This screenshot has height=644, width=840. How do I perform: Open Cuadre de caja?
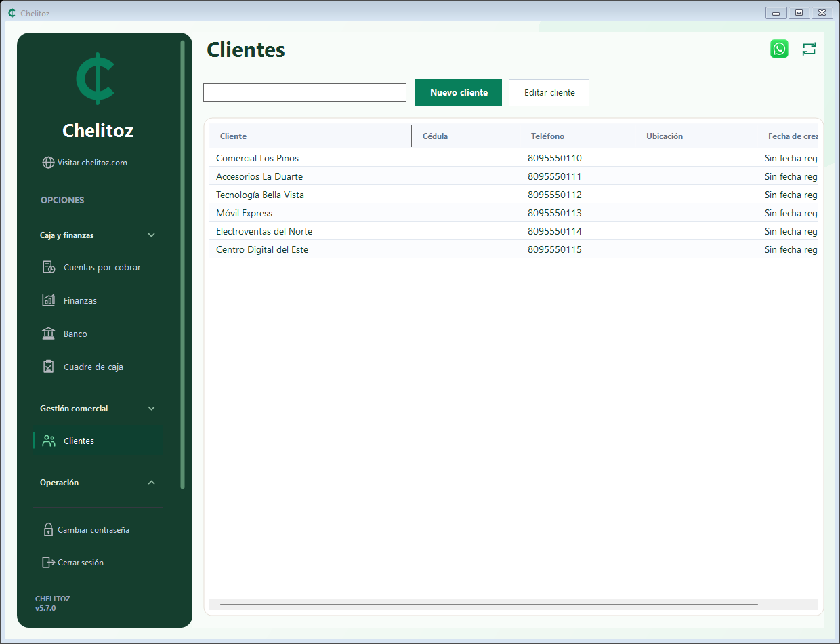coord(98,367)
